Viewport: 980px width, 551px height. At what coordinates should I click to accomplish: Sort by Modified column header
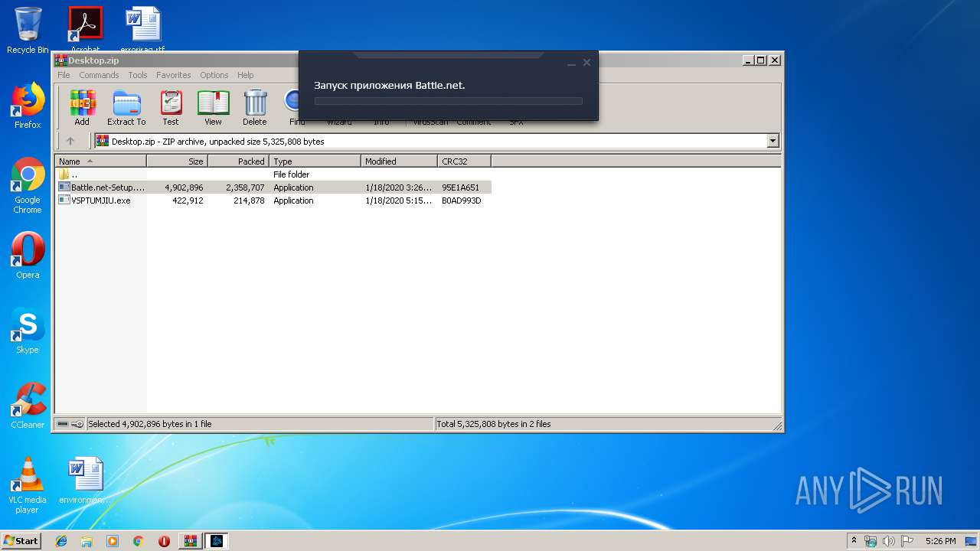point(399,161)
